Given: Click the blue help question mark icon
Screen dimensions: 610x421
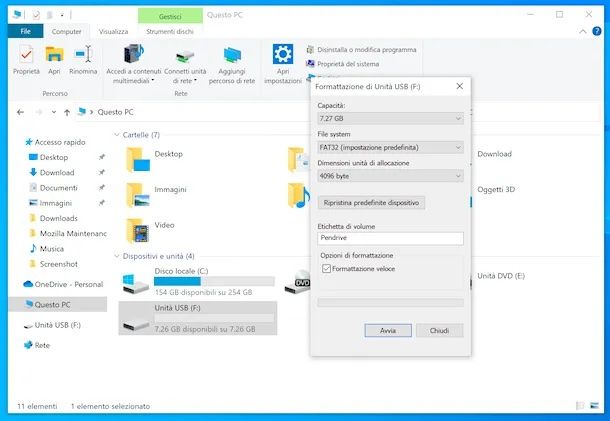Looking at the screenshot, I should click(x=596, y=31).
